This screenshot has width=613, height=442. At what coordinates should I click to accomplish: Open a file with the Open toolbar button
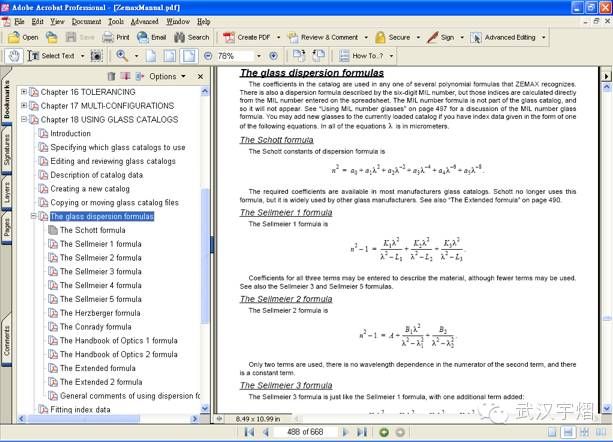coord(23,38)
